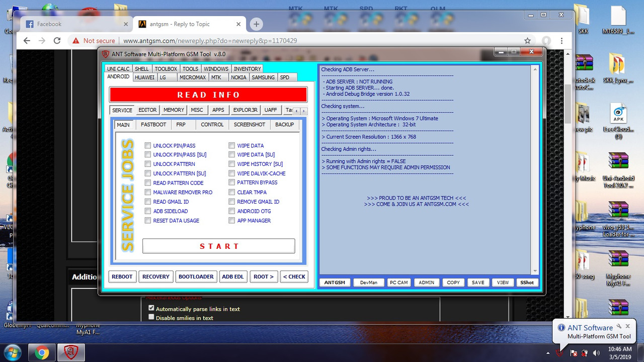Enable MALWARE REMOVER PRO checkbox
Viewport: 644px width, 362px height.
point(148,192)
